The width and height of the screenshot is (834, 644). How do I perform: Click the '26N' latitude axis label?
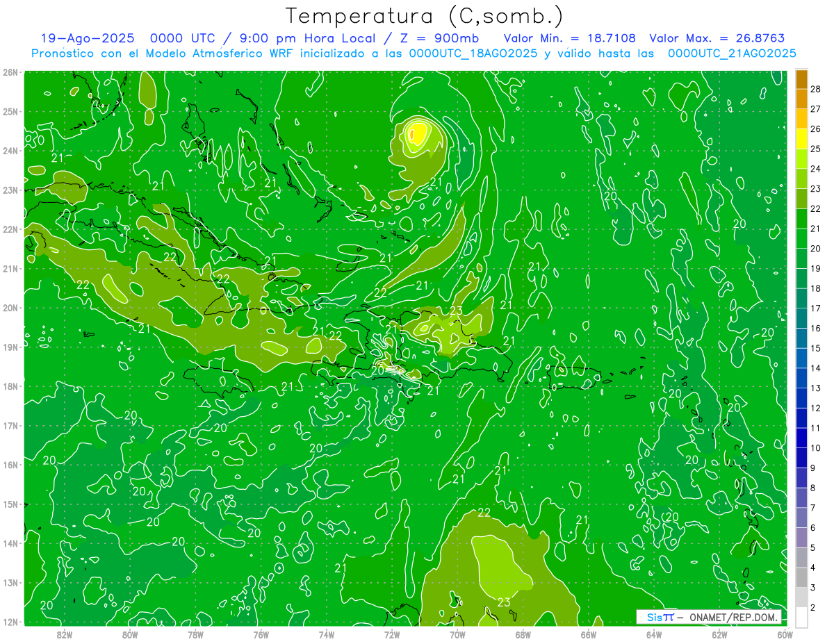pyautogui.click(x=10, y=72)
